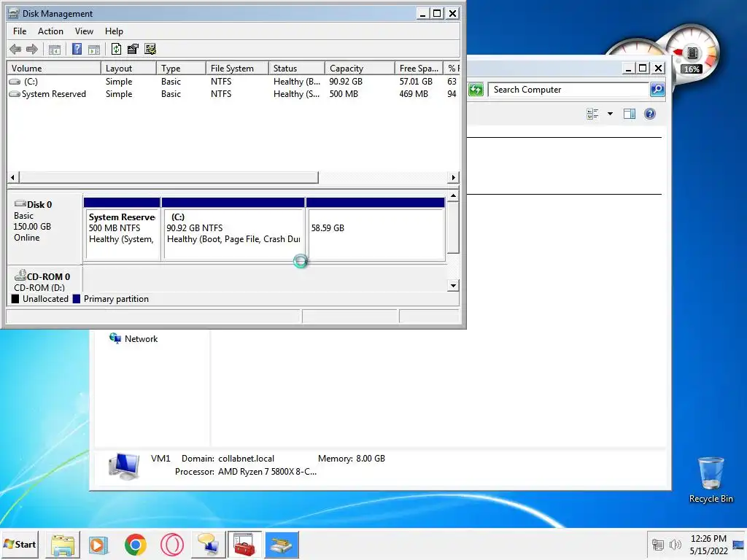Sort by the Status column header
The width and height of the screenshot is (747, 560).
pyautogui.click(x=297, y=68)
